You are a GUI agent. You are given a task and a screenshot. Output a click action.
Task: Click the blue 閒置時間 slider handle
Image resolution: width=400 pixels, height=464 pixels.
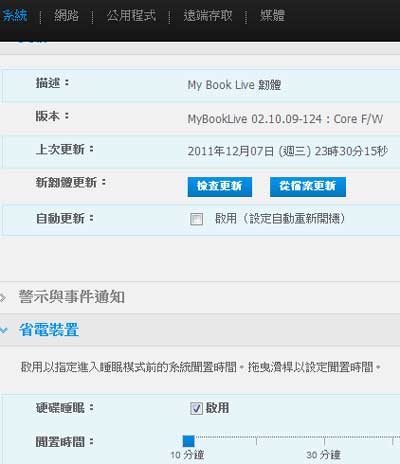(x=189, y=441)
